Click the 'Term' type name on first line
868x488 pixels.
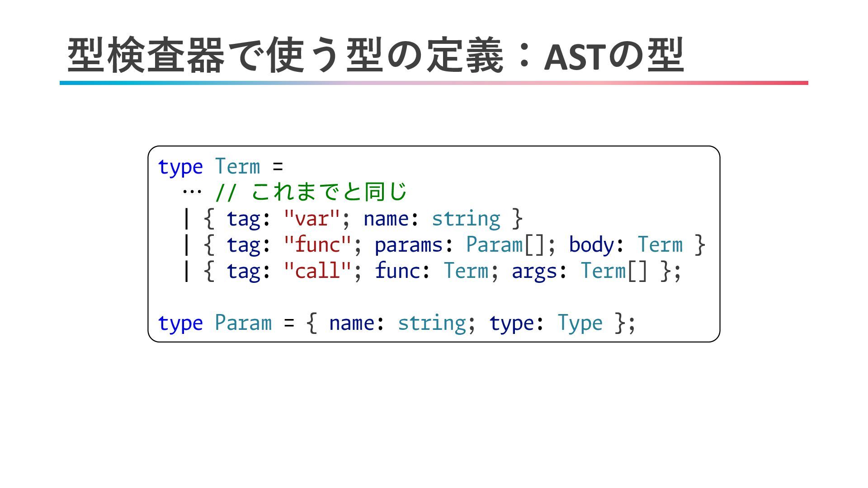pos(237,166)
